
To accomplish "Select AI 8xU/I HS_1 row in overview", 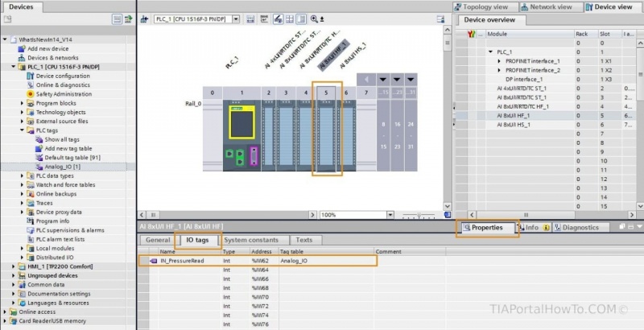I will tap(548, 125).
